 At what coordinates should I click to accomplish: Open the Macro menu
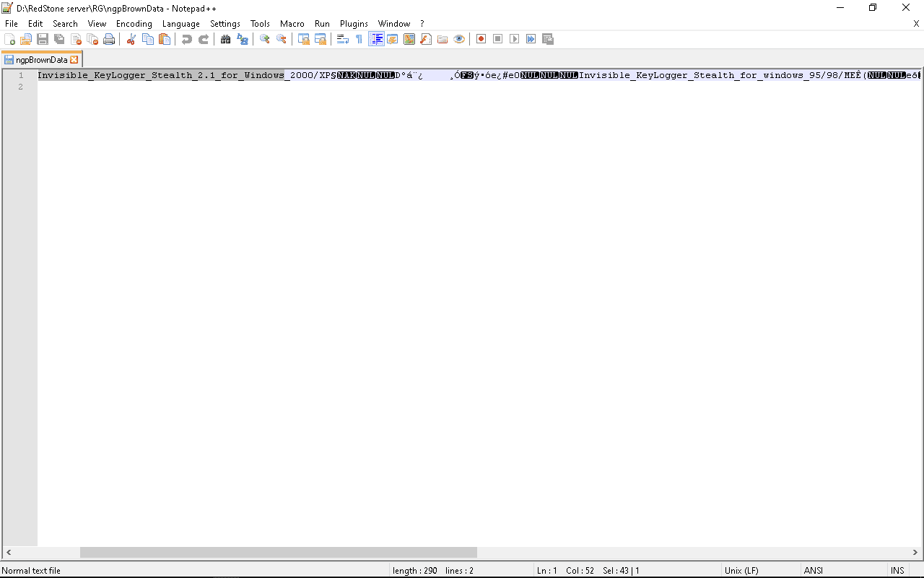click(x=292, y=24)
